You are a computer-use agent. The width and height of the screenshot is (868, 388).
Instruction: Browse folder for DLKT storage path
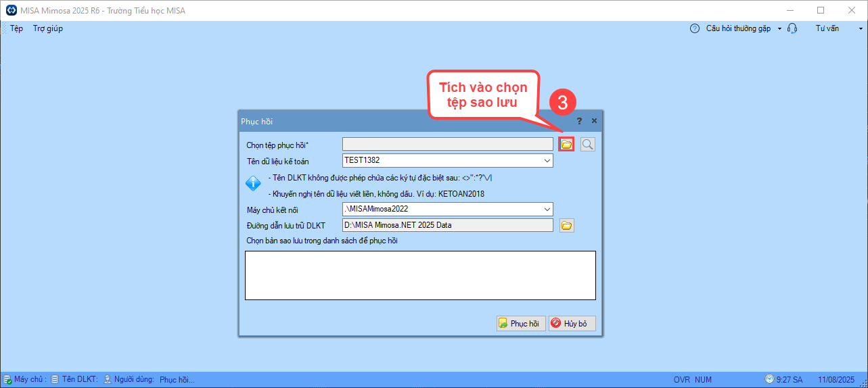coord(567,225)
